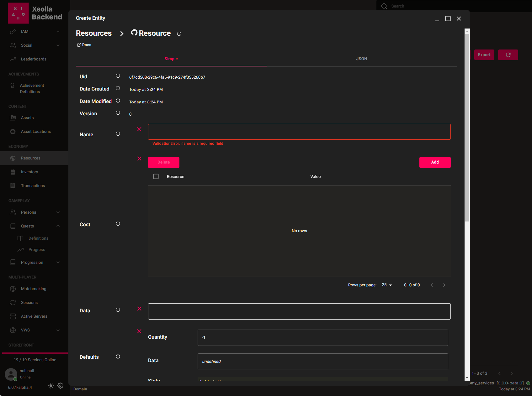
Task: Click into the Name input field
Action: tap(299, 132)
